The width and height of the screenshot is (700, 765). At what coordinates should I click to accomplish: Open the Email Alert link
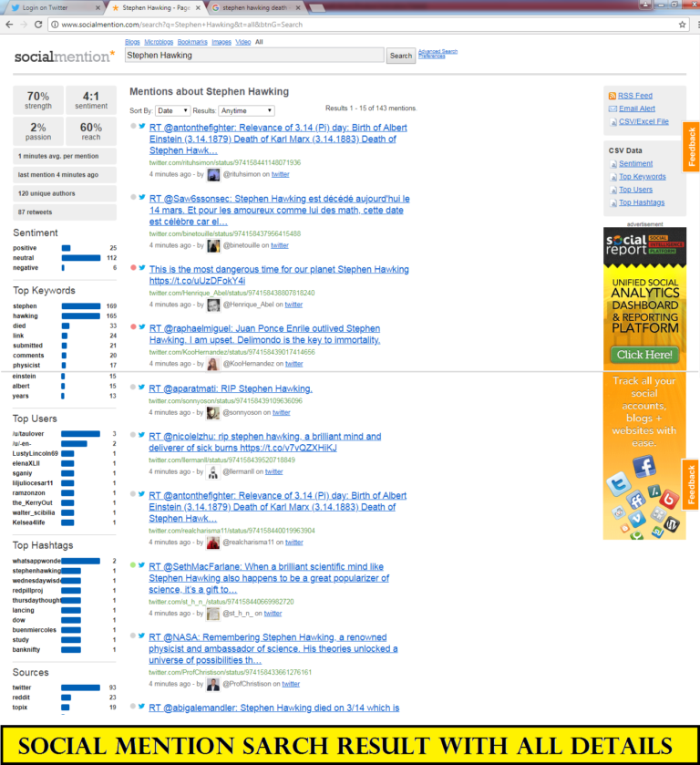(x=637, y=109)
